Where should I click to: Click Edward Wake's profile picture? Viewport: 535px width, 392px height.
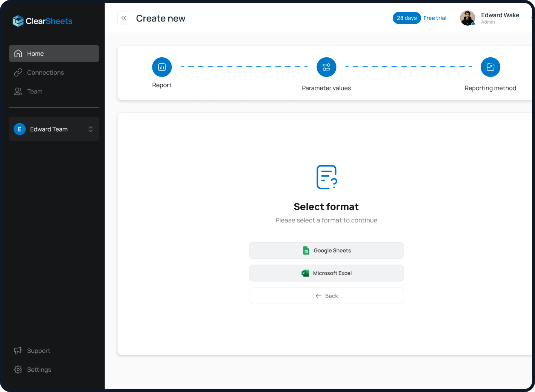pyautogui.click(x=467, y=18)
